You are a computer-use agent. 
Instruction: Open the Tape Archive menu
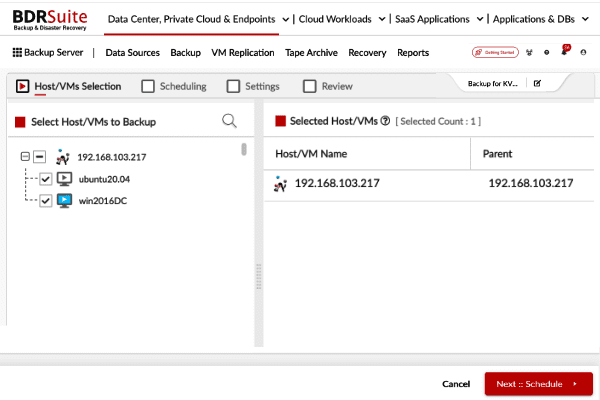(x=311, y=52)
